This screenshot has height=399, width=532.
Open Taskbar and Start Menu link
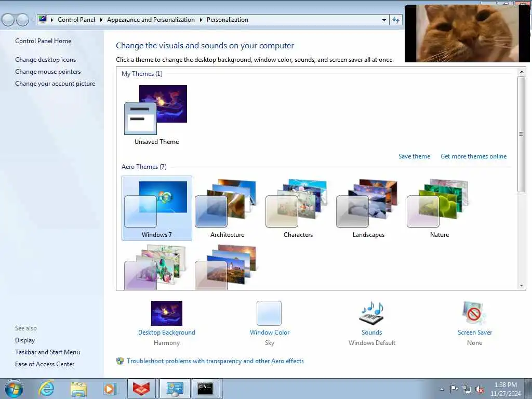[x=47, y=352]
